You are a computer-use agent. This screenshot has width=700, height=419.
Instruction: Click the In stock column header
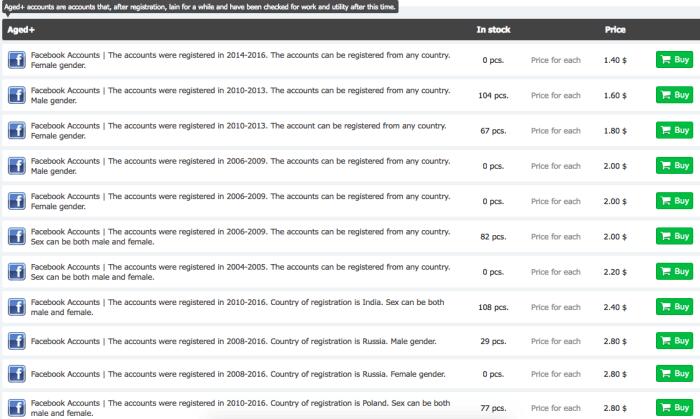pyautogui.click(x=493, y=30)
